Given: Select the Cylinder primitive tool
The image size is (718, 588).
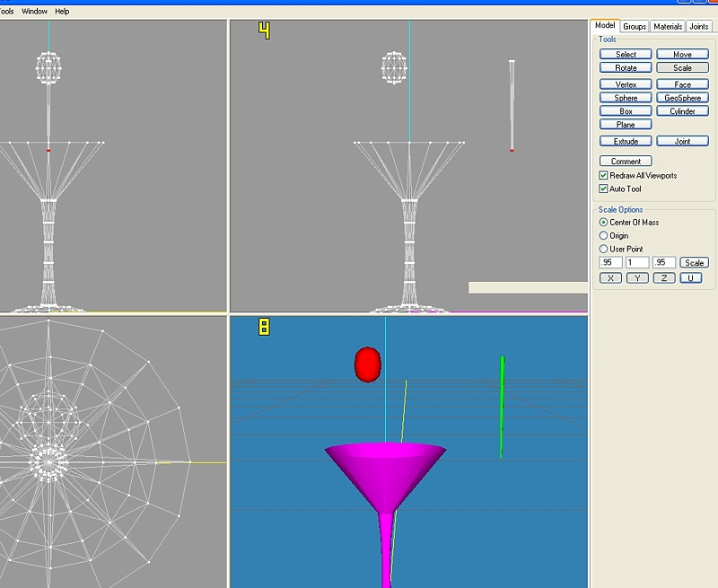Looking at the screenshot, I should (682, 111).
